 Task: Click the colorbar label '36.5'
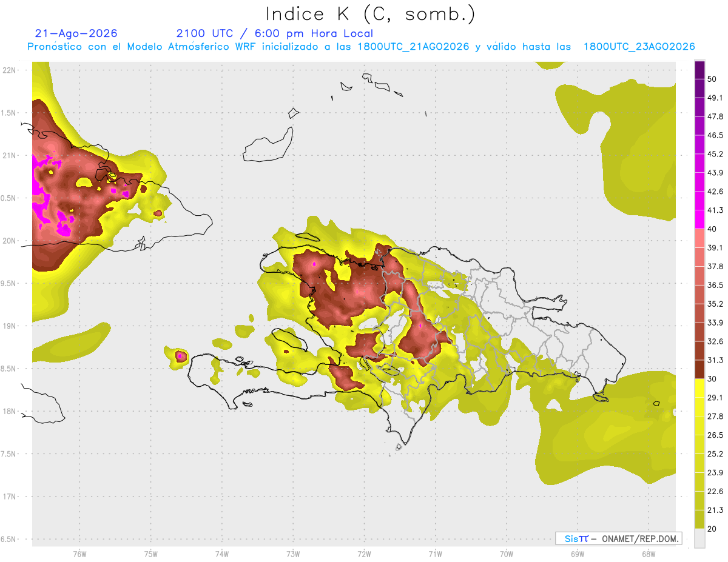716,286
